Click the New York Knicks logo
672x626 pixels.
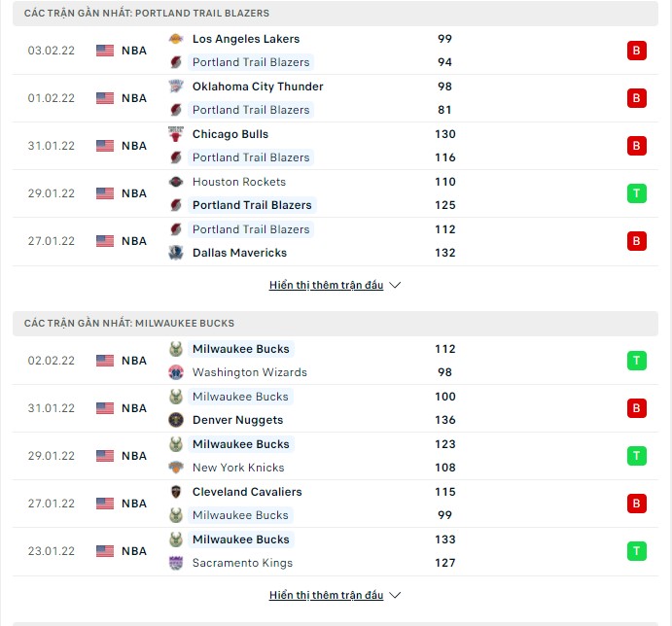point(175,468)
